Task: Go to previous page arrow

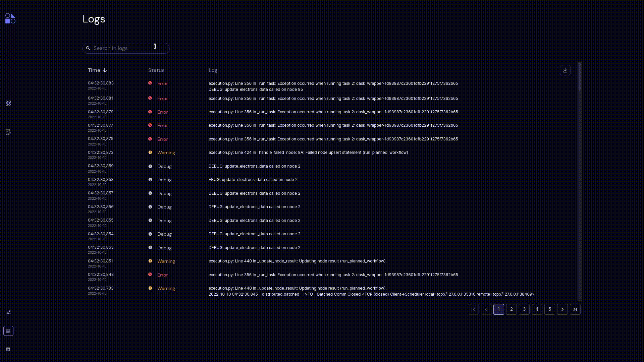Action: 486,309
